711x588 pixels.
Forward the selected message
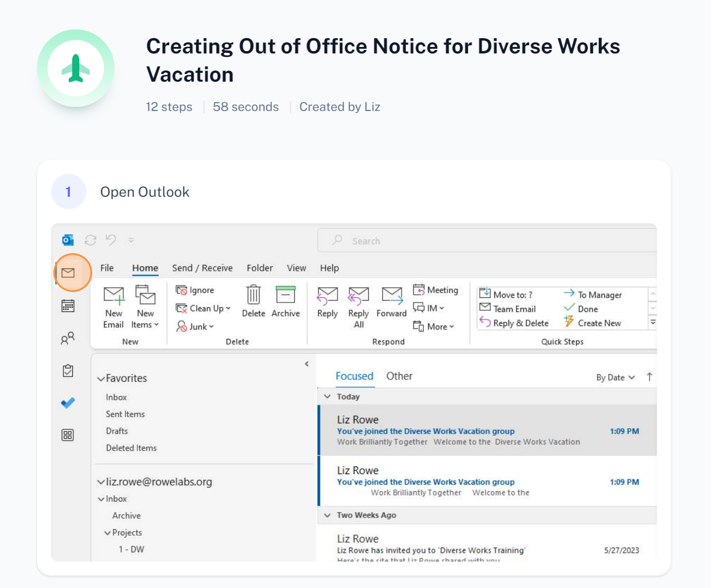coord(392,302)
